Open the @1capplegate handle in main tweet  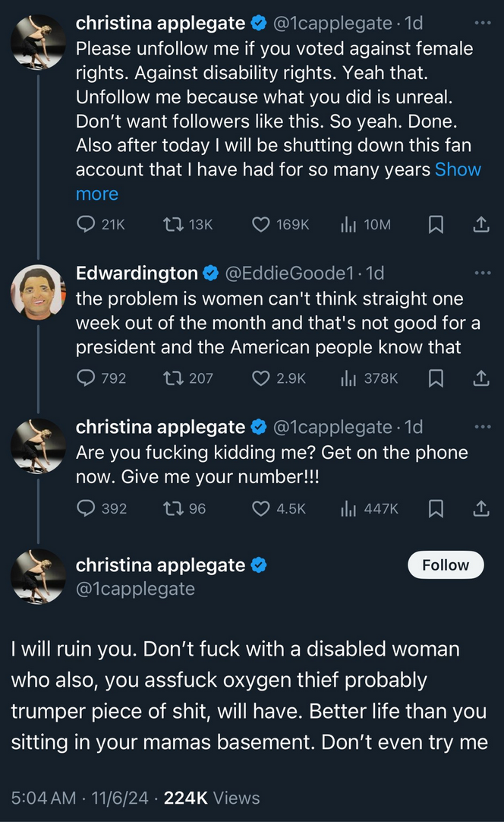click(x=135, y=589)
